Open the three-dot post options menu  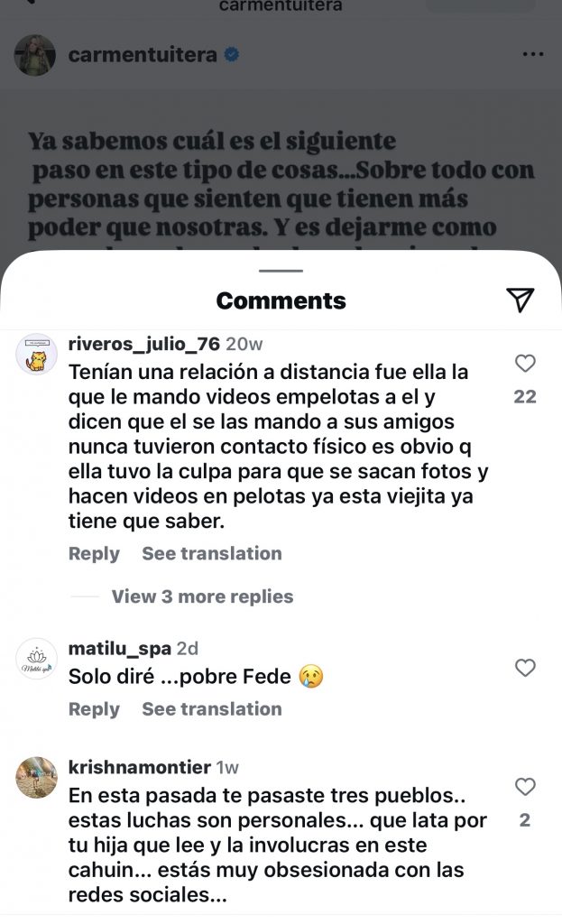(x=533, y=54)
